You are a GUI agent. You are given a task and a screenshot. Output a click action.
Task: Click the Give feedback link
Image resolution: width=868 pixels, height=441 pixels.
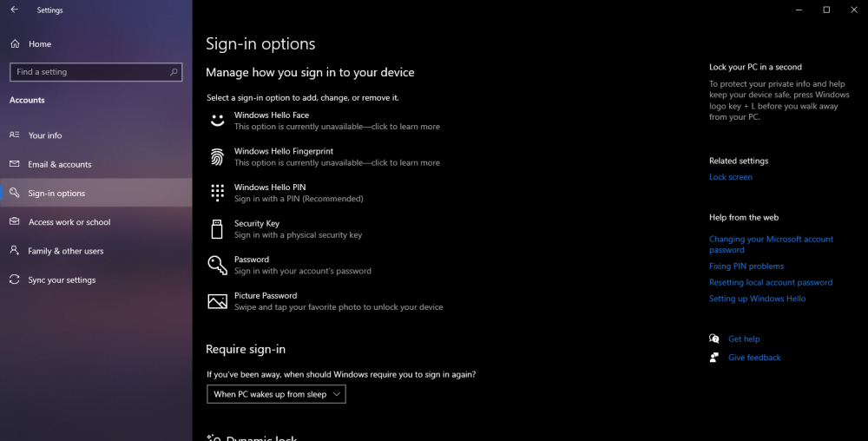click(754, 358)
